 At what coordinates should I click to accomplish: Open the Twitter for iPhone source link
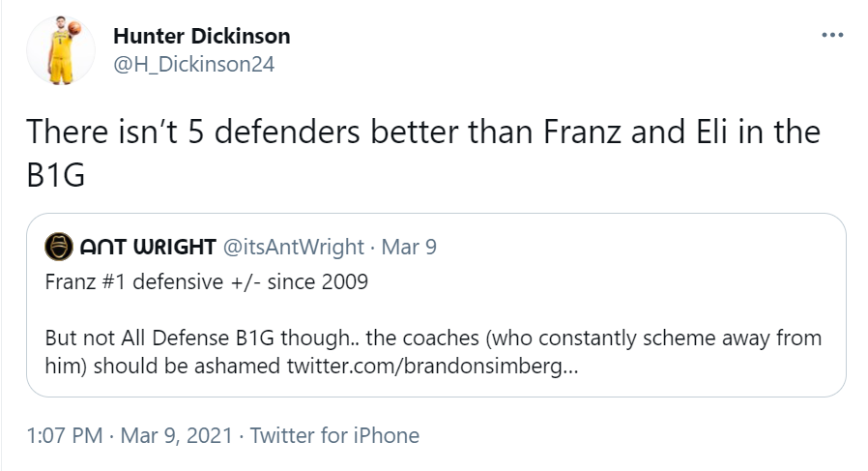[x=334, y=435]
